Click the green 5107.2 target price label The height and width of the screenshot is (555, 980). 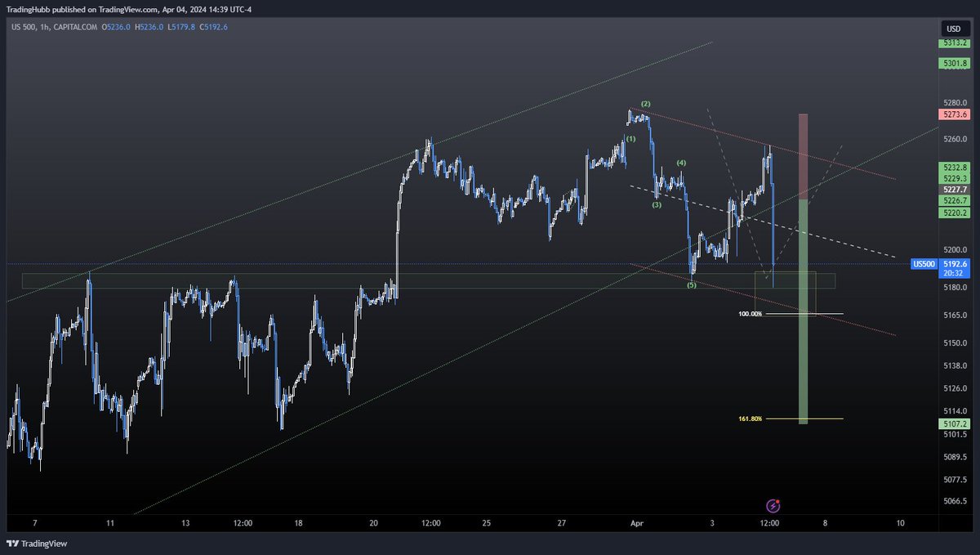pyautogui.click(x=954, y=424)
